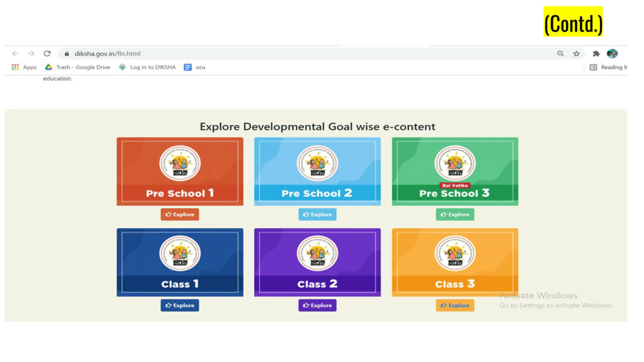Click the ocu docs bookmark icon

click(188, 67)
